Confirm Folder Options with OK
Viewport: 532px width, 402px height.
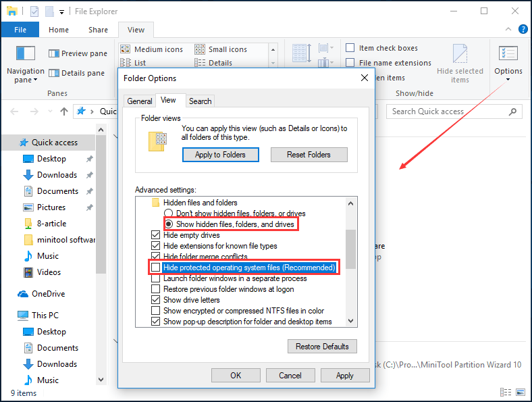click(x=236, y=376)
